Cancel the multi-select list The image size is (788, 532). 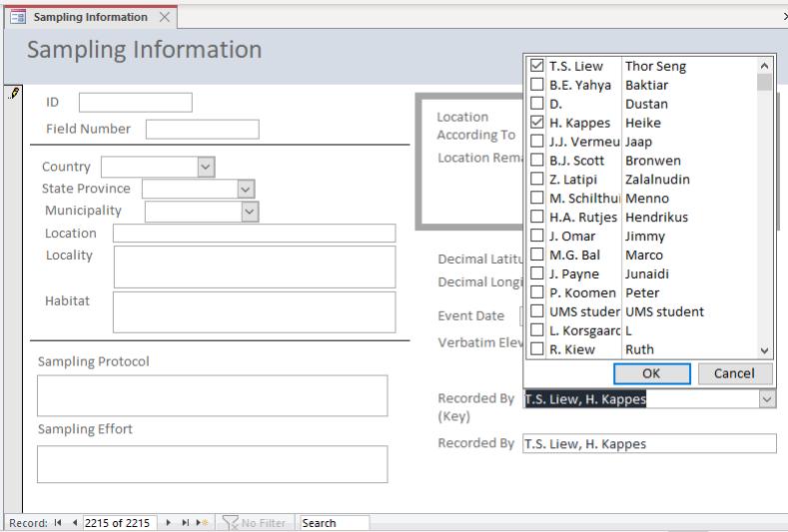(735, 373)
